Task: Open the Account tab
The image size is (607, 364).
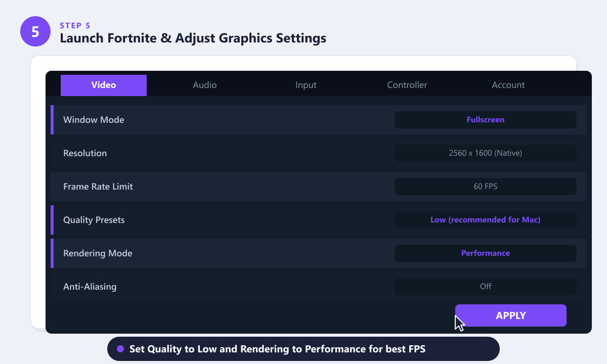Action: pos(508,85)
